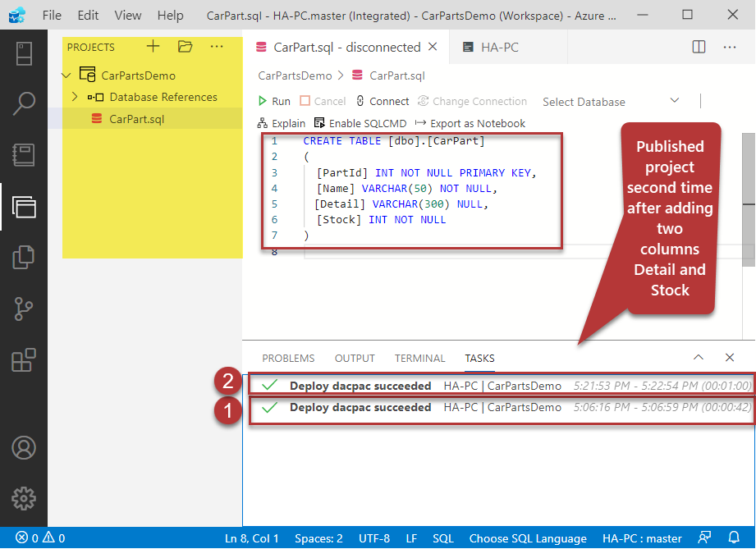Image resolution: width=756 pixels, height=549 pixels.
Task: Create a new project with plus icon
Action: pyautogui.click(x=153, y=47)
